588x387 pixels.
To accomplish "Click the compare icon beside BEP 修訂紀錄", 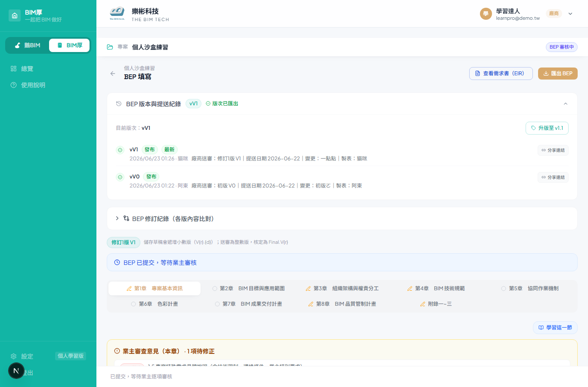I will (x=126, y=218).
